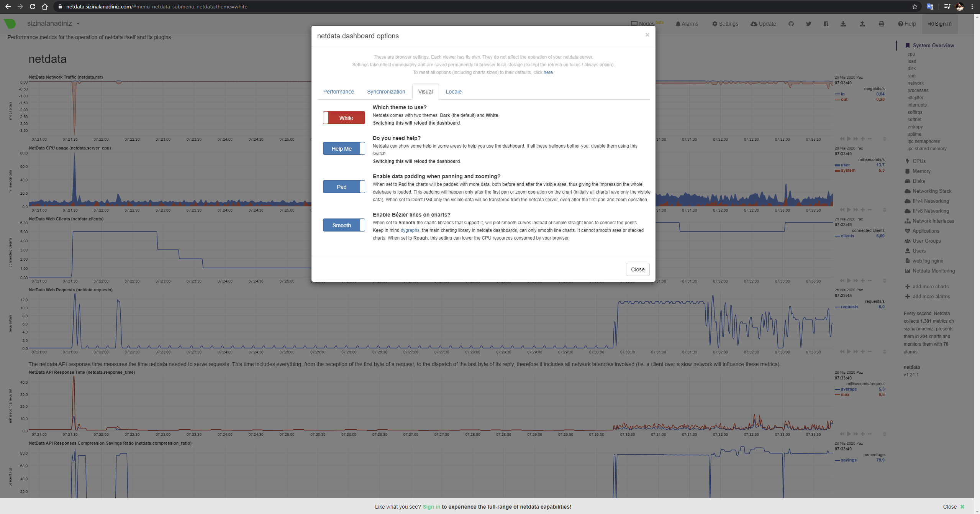Toggle the Pad data padding switch
Image resolution: width=980 pixels, height=514 pixels.
[x=344, y=187]
